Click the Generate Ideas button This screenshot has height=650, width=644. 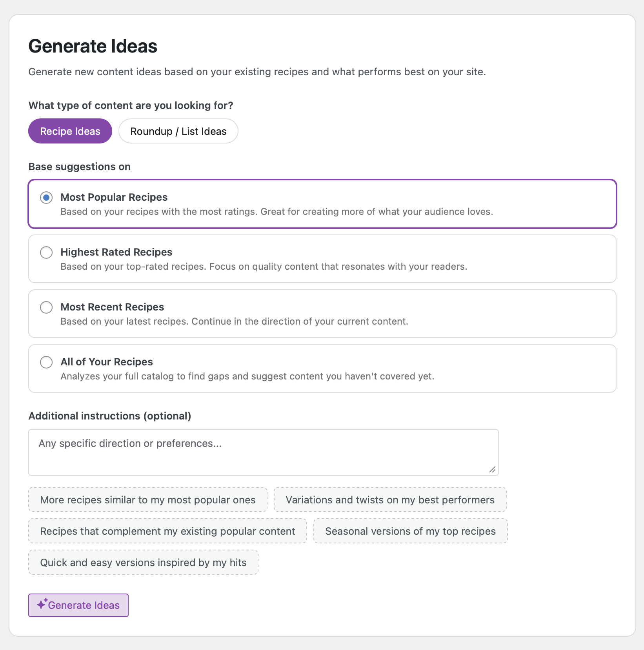click(78, 605)
